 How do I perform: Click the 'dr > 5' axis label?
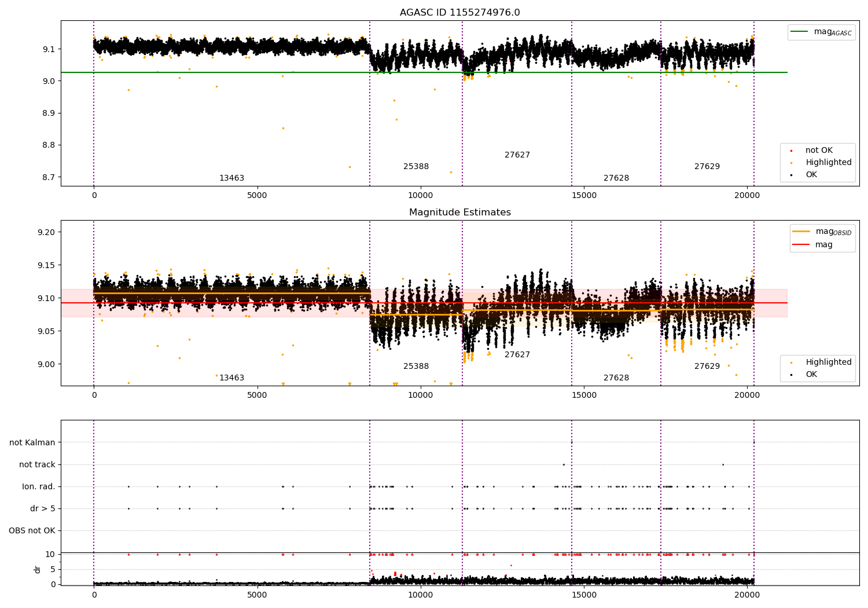pos(43,508)
